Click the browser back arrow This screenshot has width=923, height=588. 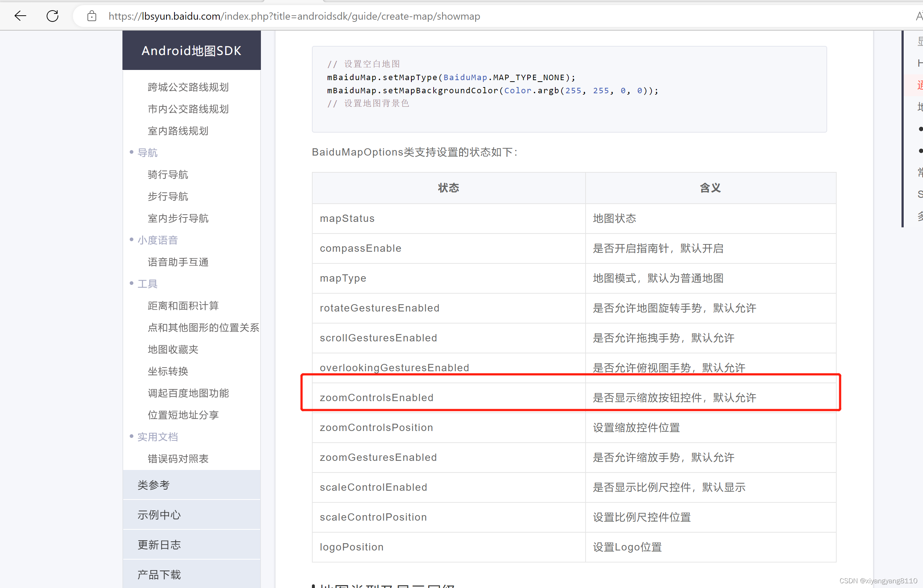[20, 16]
